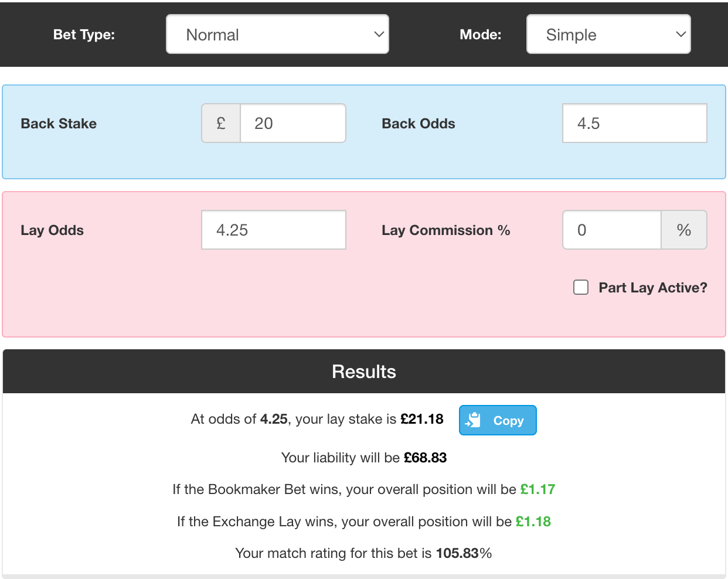Open the Bet Type dropdown chevron
The width and height of the screenshot is (728, 579).
click(379, 34)
